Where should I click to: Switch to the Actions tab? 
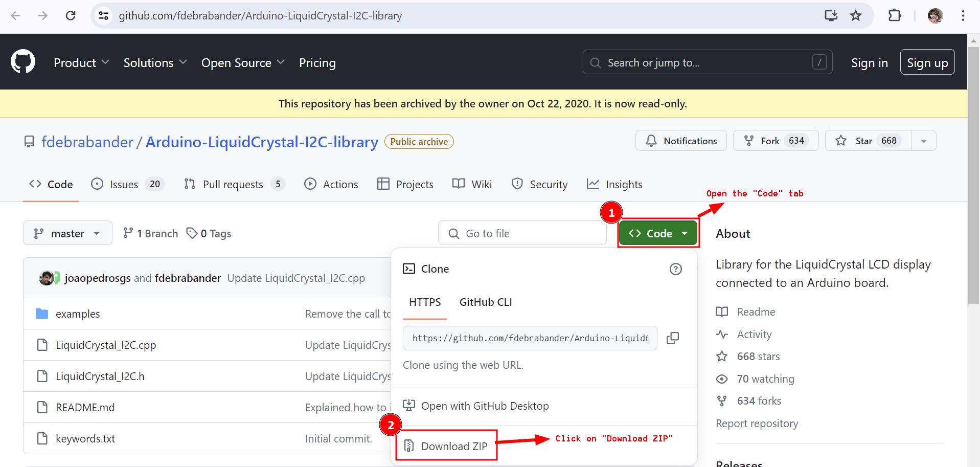point(331,184)
